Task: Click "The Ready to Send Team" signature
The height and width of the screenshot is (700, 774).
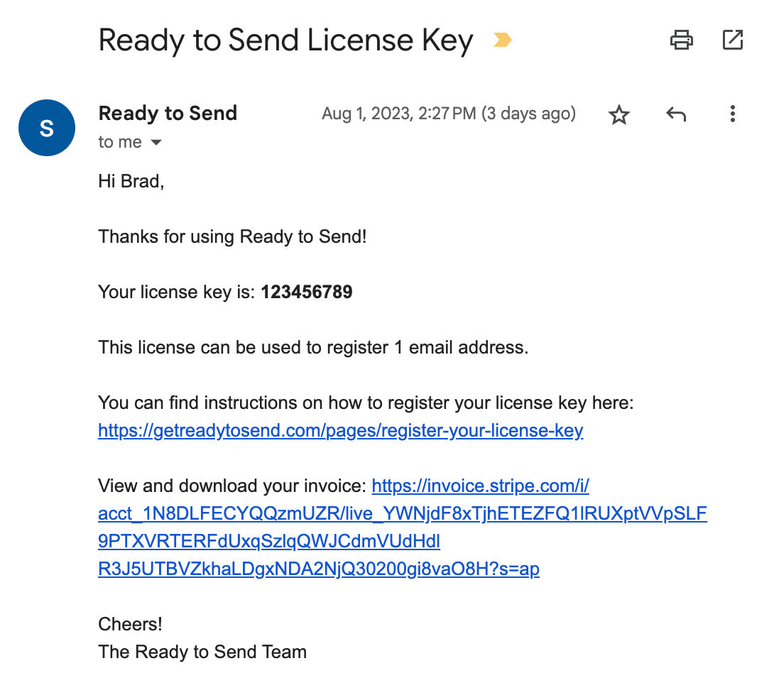Action: (202, 652)
